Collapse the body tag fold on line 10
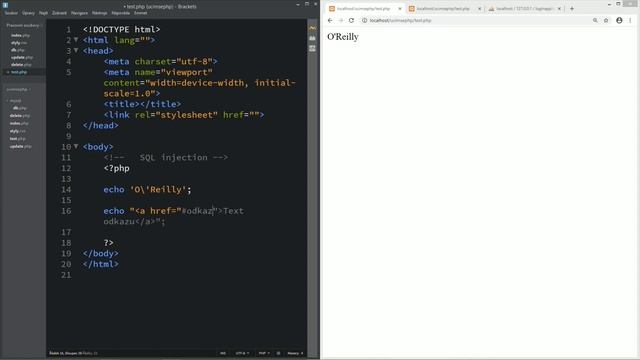 76,147
